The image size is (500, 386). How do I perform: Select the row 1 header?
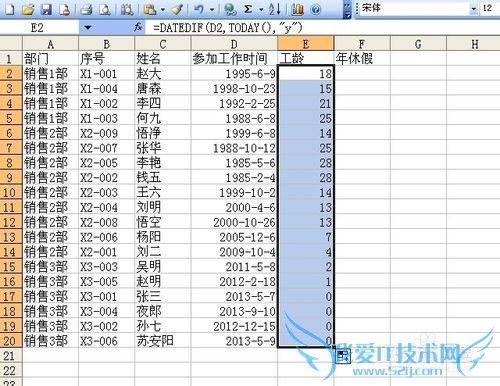(x=11, y=59)
